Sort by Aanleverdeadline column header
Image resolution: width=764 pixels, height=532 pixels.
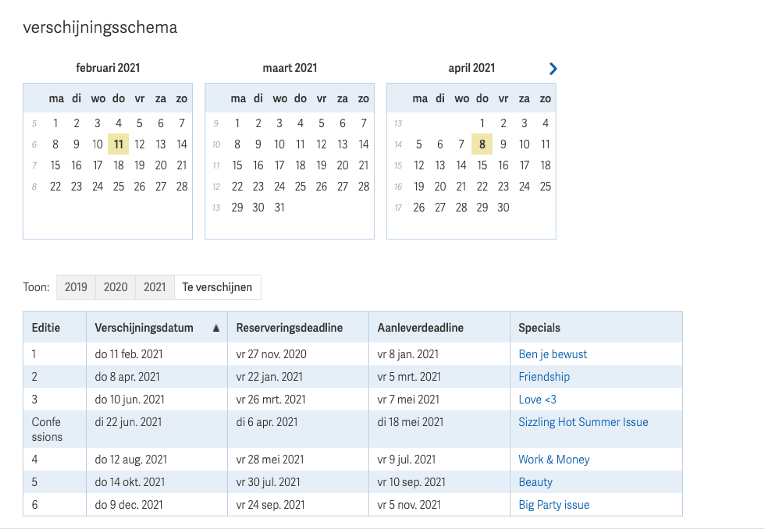420,328
